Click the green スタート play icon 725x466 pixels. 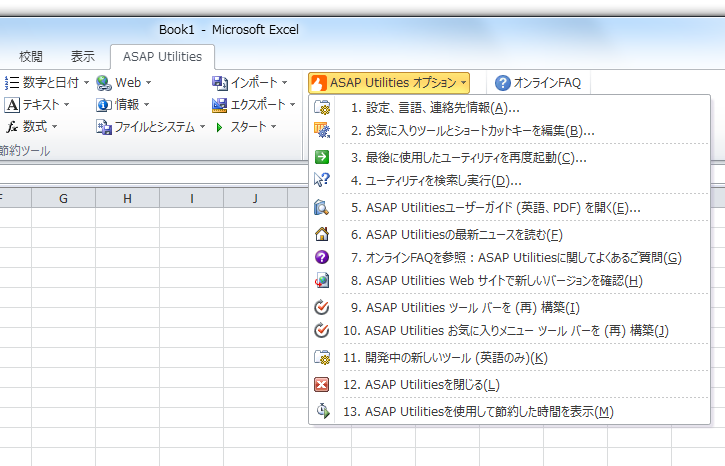point(219,127)
